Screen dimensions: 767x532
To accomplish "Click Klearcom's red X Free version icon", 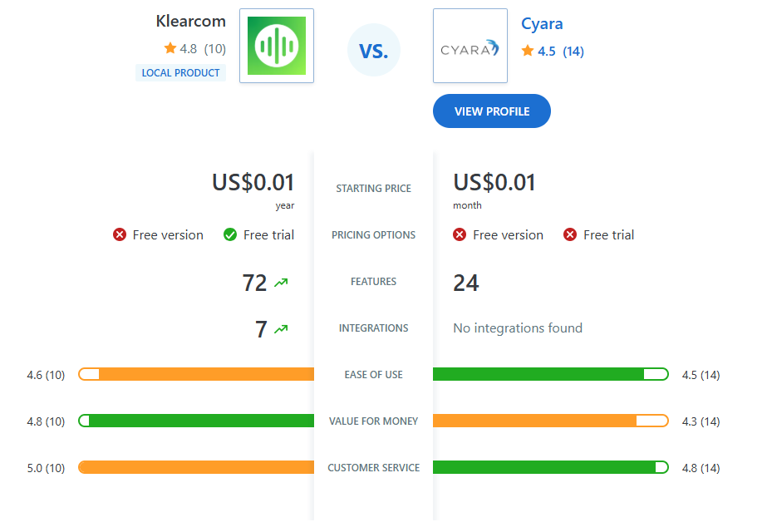I will pyautogui.click(x=120, y=235).
